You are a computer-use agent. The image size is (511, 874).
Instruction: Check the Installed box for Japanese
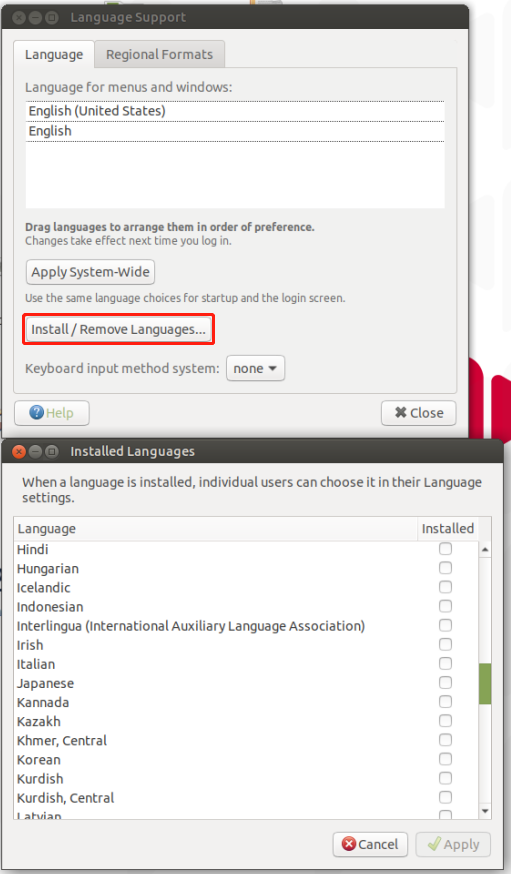(445, 682)
